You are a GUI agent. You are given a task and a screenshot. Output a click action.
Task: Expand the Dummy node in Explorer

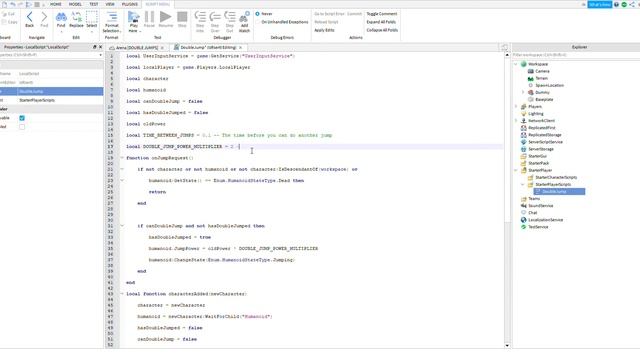tap(523, 93)
